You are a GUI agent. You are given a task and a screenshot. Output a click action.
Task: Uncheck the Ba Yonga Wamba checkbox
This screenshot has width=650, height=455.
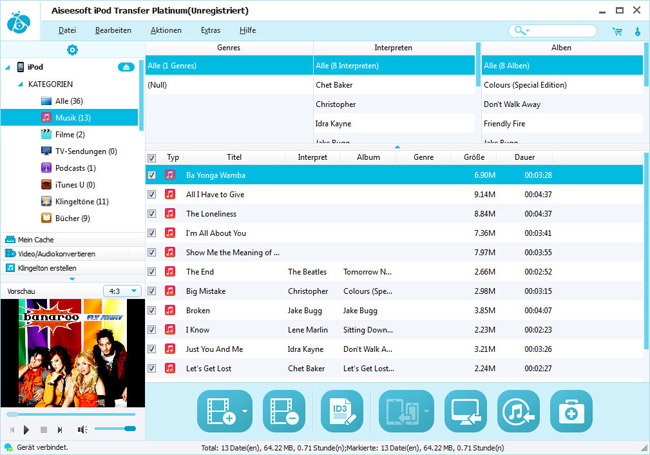pos(152,175)
